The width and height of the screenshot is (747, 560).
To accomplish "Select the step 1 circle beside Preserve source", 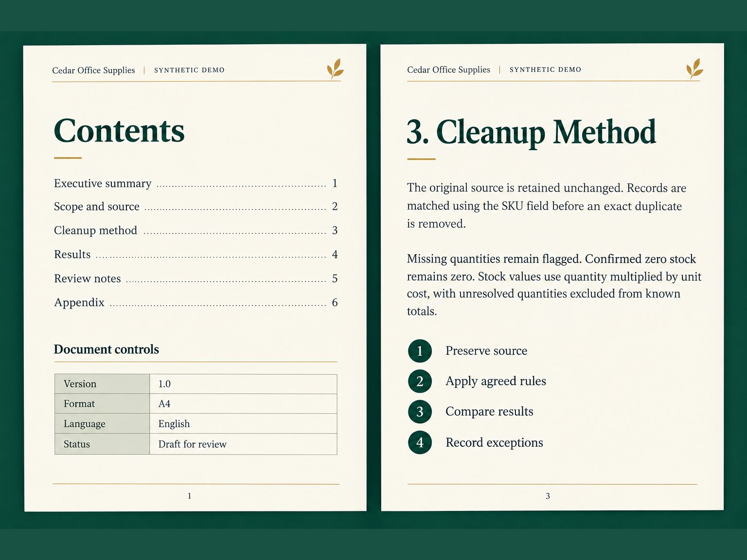I will click(x=420, y=351).
